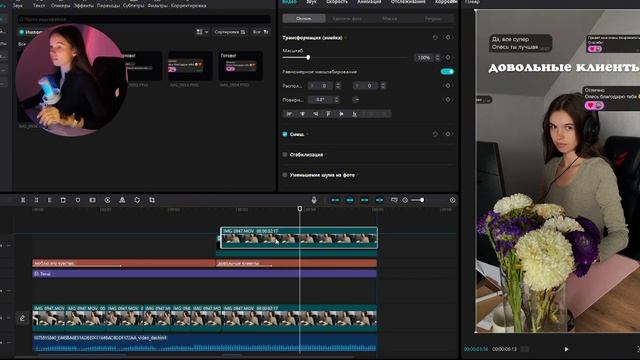
Task: Select the Основ. sub-tab
Action: click(304, 18)
